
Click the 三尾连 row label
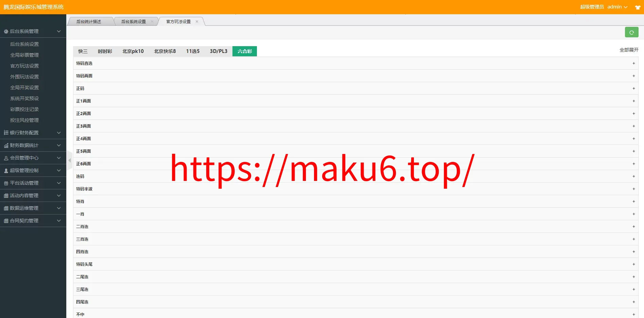tap(82, 289)
